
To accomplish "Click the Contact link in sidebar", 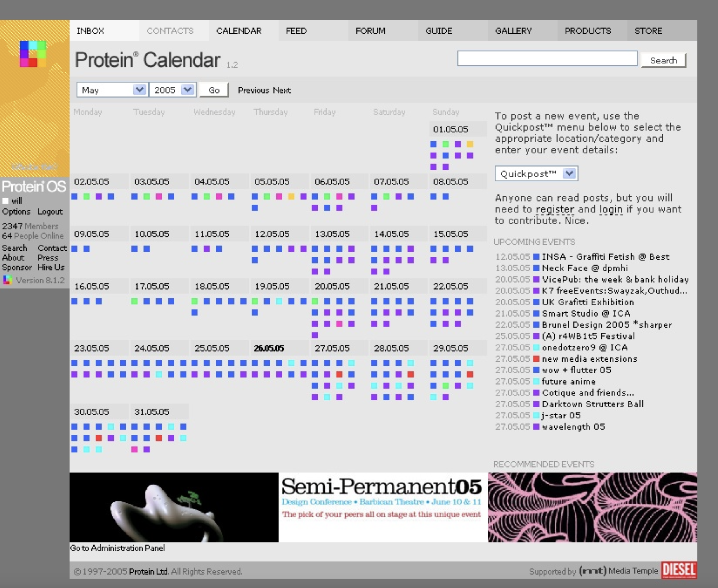I will point(52,248).
